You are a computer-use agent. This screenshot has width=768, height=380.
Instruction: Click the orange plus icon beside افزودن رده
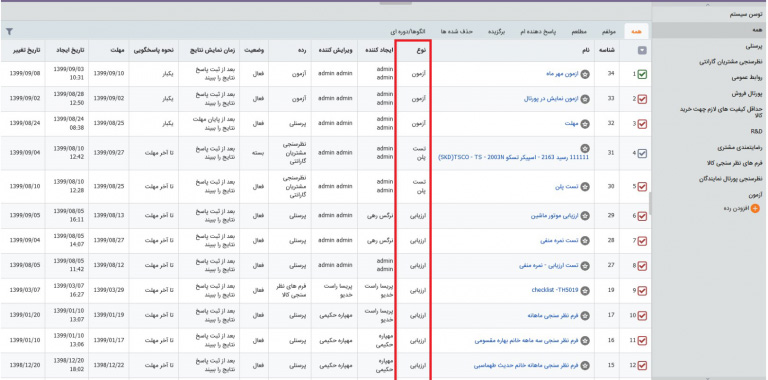click(755, 209)
